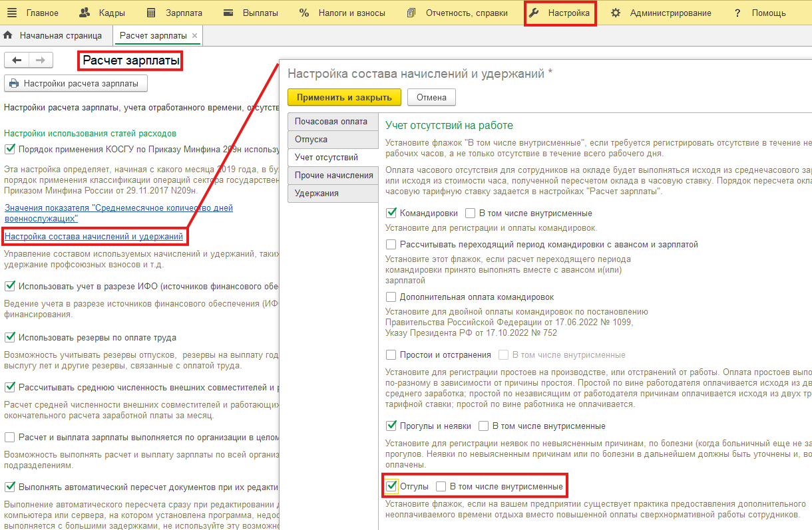Enable В том числе внутрисменные for Прогулы

[x=484, y=426]
